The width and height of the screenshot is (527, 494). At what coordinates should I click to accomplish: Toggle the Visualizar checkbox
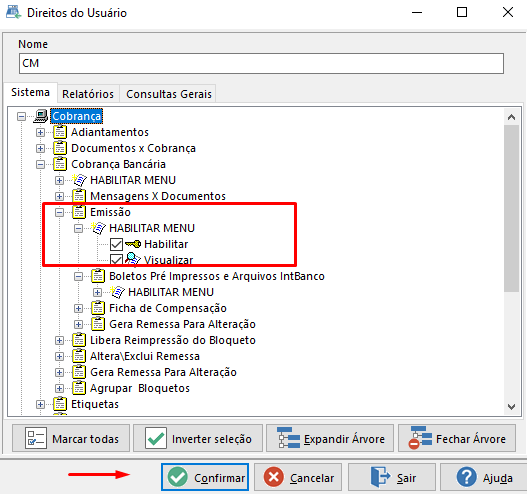pyautogui.click(x=116, y=260)
